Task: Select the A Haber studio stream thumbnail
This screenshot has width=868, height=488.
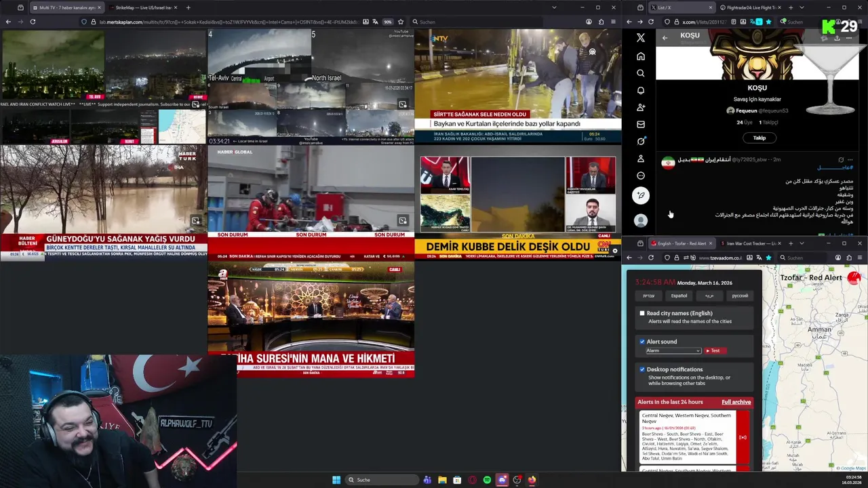Action: pyautogui.click(x=311, y=319)
